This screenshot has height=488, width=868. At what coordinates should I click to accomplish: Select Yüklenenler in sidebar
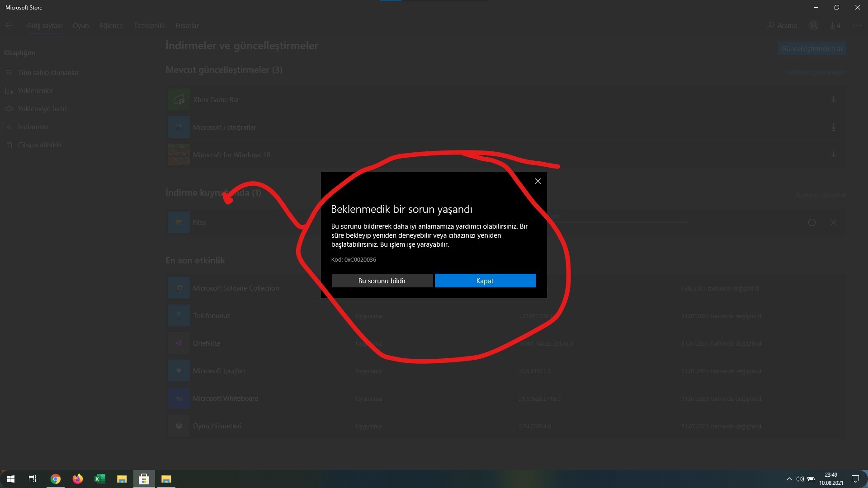click(35, 91)
